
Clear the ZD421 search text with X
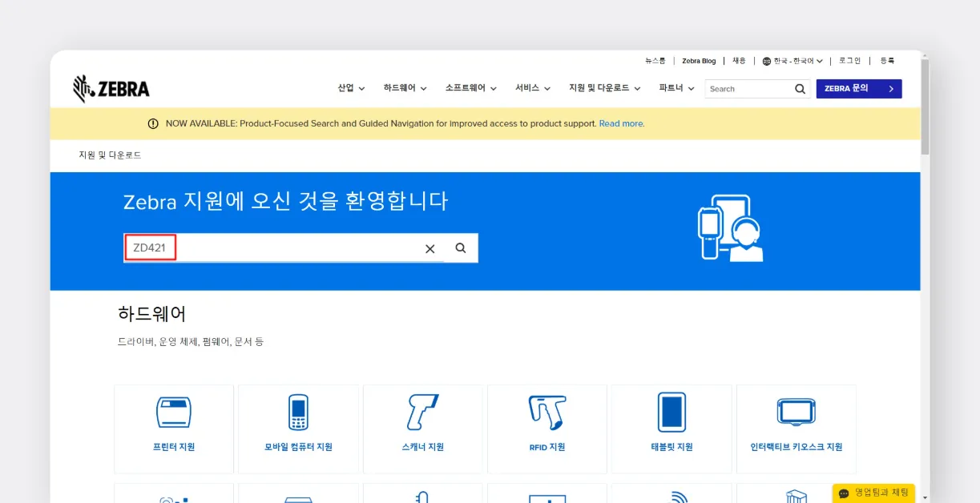coord(430,248)
